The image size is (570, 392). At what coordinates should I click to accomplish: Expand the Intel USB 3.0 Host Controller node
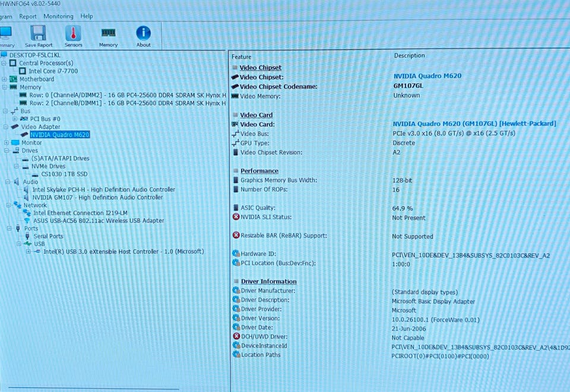(28, 251)
